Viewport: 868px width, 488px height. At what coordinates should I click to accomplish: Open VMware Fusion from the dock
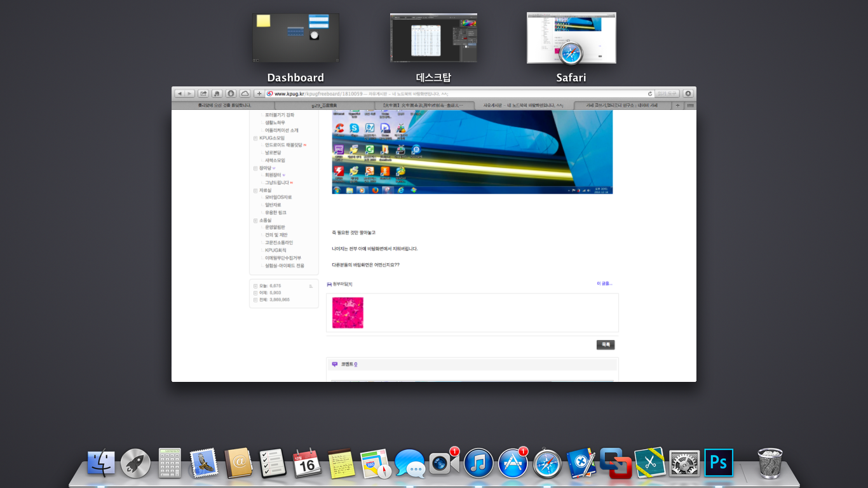tap(616, 463)
